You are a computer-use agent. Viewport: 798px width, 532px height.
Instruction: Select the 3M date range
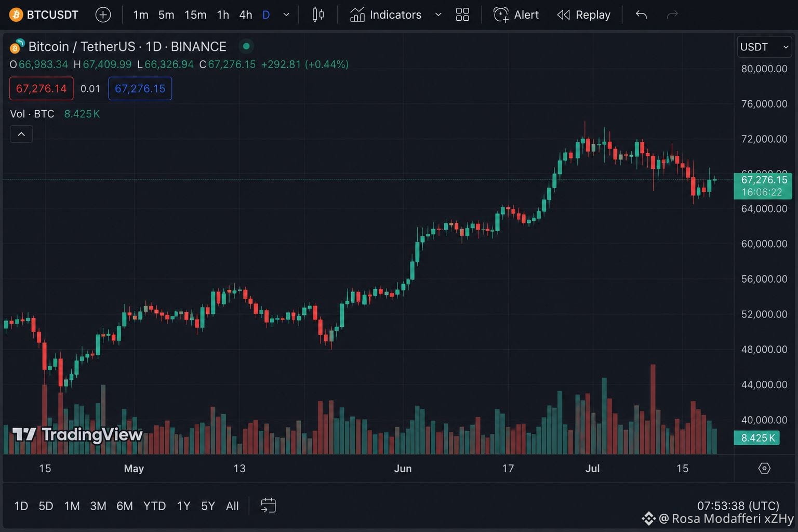pos(98,506)
